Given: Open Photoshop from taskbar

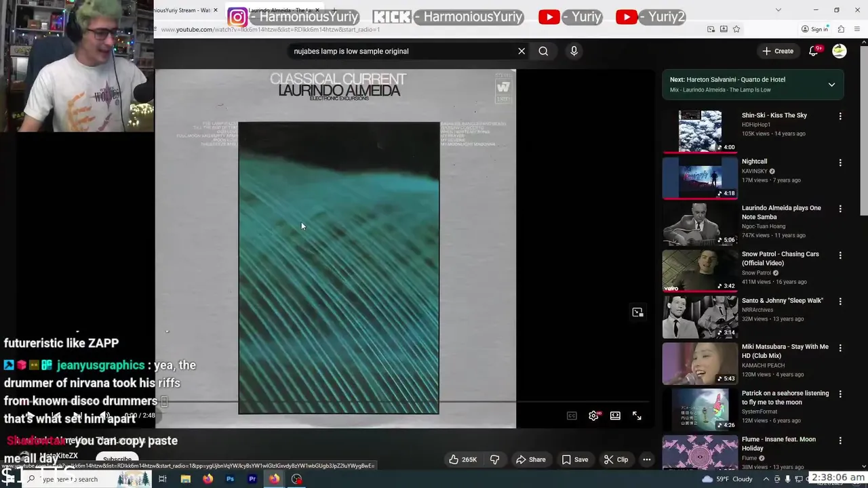Looking at the screenshot, I should click(230, 479).
